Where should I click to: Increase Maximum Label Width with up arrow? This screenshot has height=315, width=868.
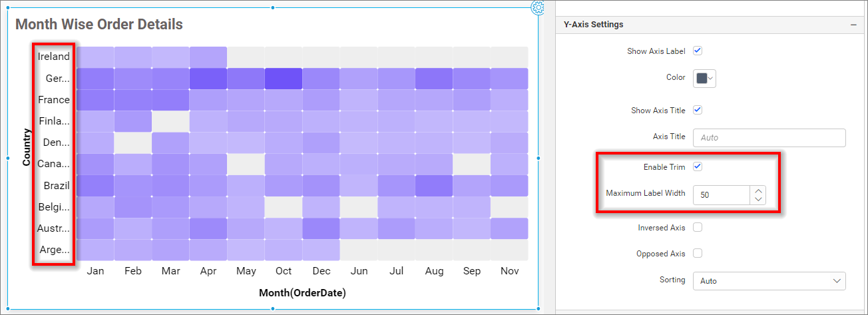point(758,190)
